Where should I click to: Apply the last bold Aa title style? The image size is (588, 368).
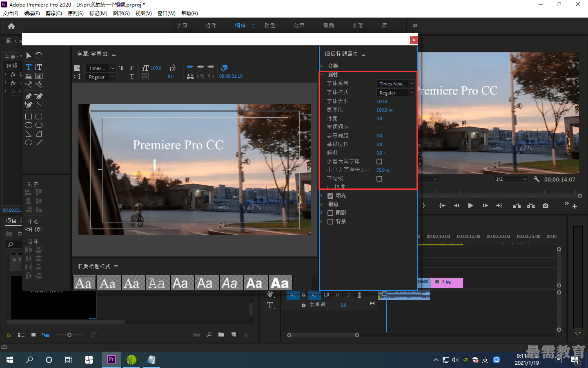tap(280, 283)
